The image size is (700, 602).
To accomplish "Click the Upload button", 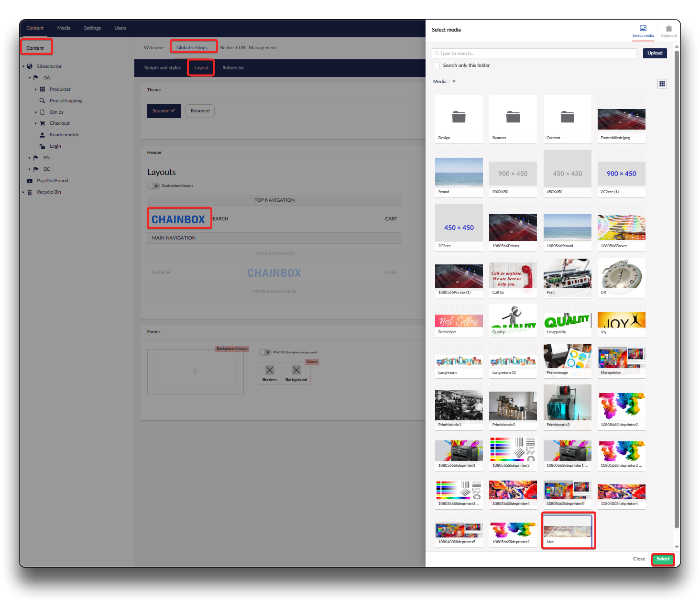I will [655, 53].
